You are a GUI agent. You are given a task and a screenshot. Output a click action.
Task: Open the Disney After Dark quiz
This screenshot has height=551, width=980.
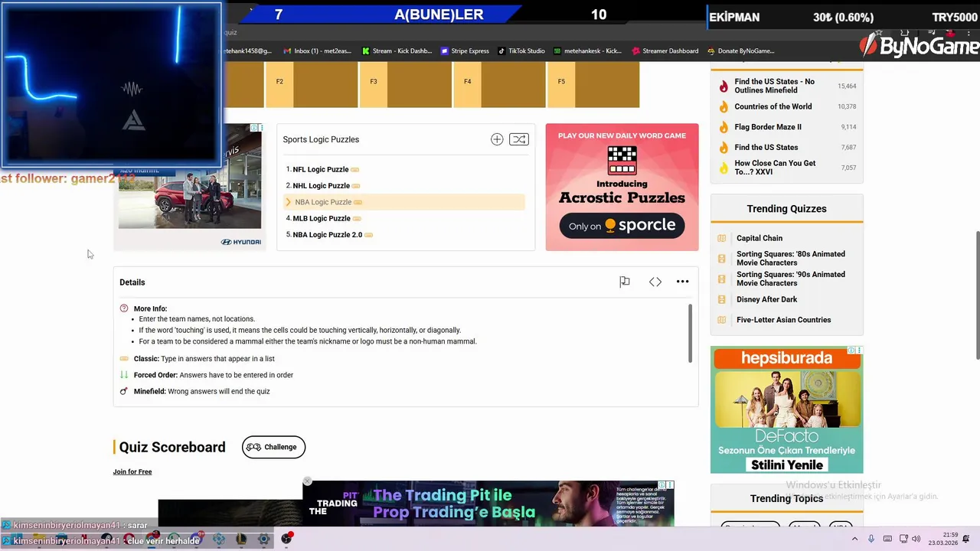pos(766,299)
